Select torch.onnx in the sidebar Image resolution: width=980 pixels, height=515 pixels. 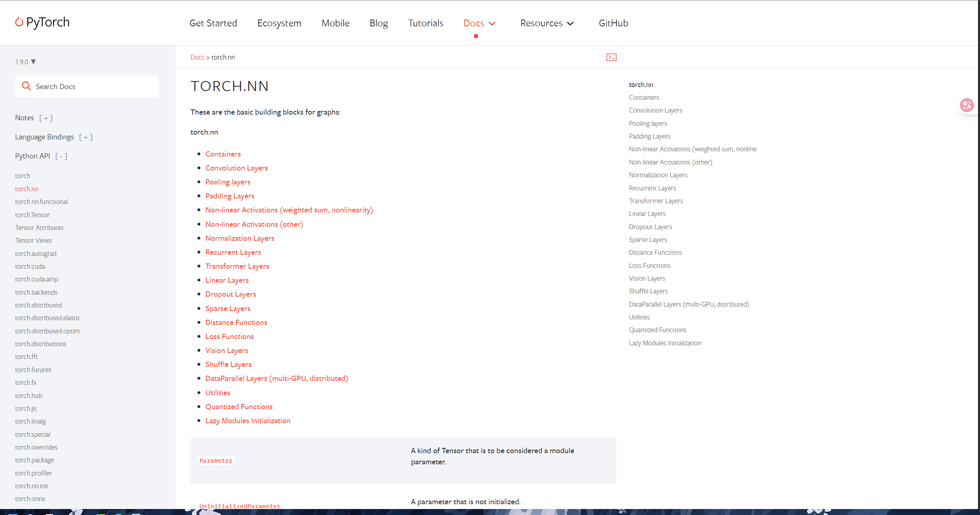point(30,499)
